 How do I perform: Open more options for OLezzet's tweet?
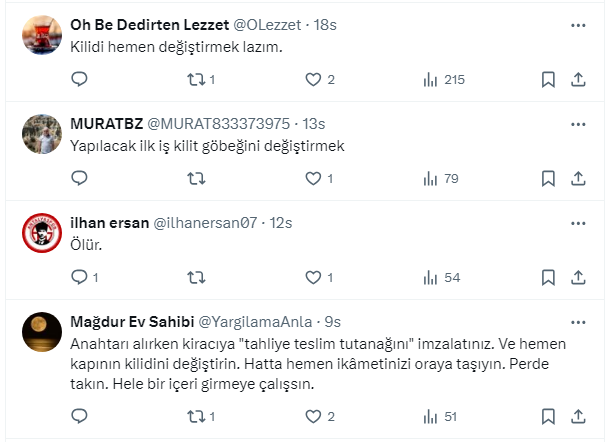pyautogui.click(x=578, y=25)
